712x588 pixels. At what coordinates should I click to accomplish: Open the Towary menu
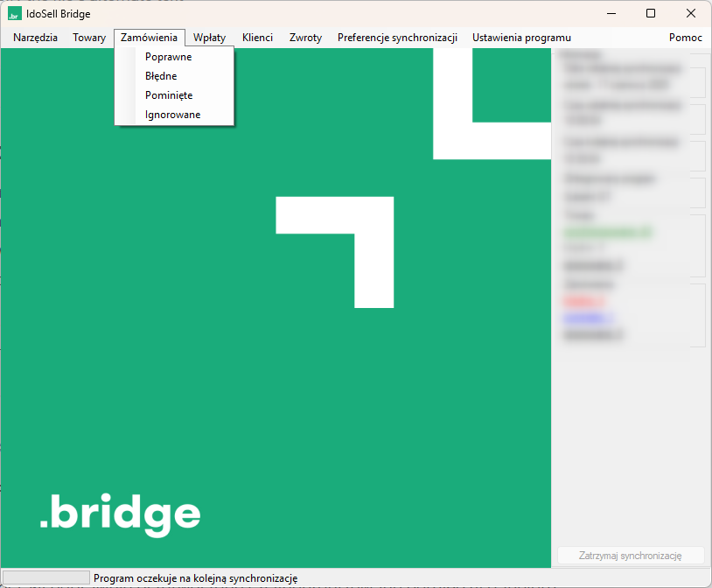click(89, 38)
